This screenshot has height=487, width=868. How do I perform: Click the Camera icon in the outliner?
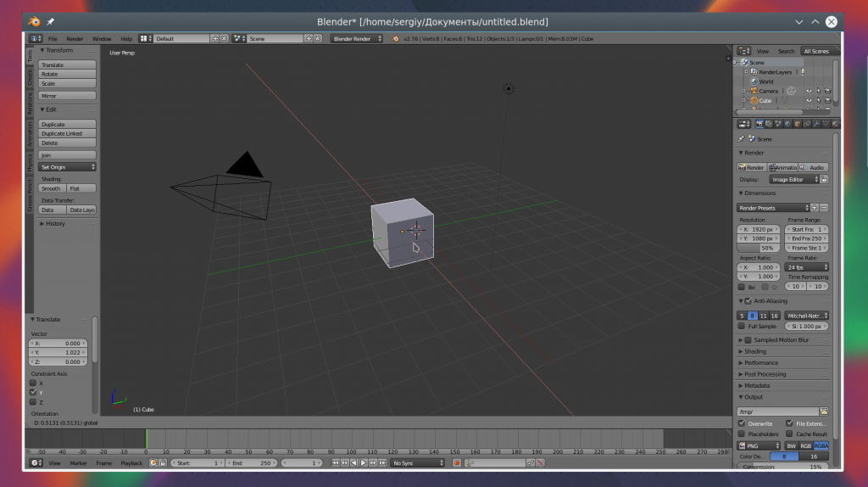pyautogui.click(x=752, y=91)
